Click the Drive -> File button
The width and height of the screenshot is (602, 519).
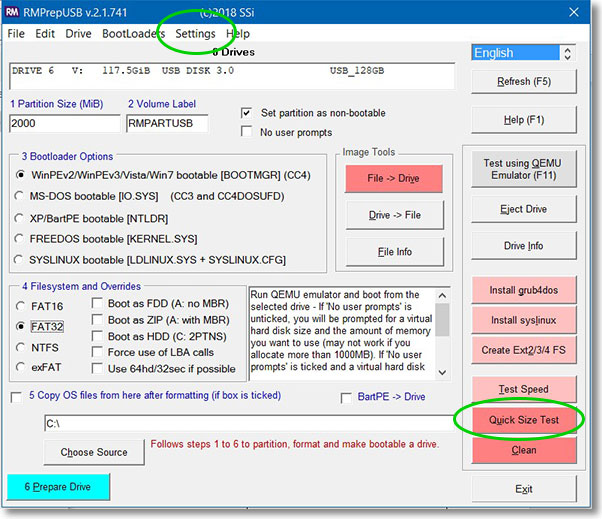click(x=394, y=215)
